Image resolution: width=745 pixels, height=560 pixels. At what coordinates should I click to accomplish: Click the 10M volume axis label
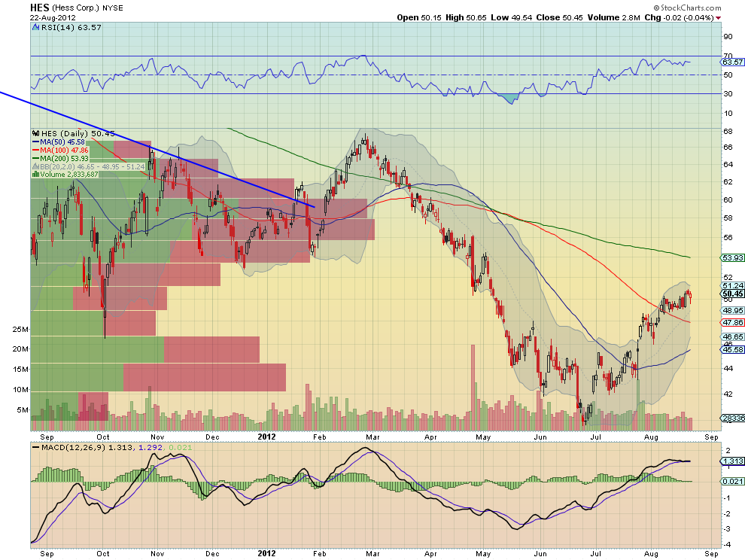click(20, 389)
